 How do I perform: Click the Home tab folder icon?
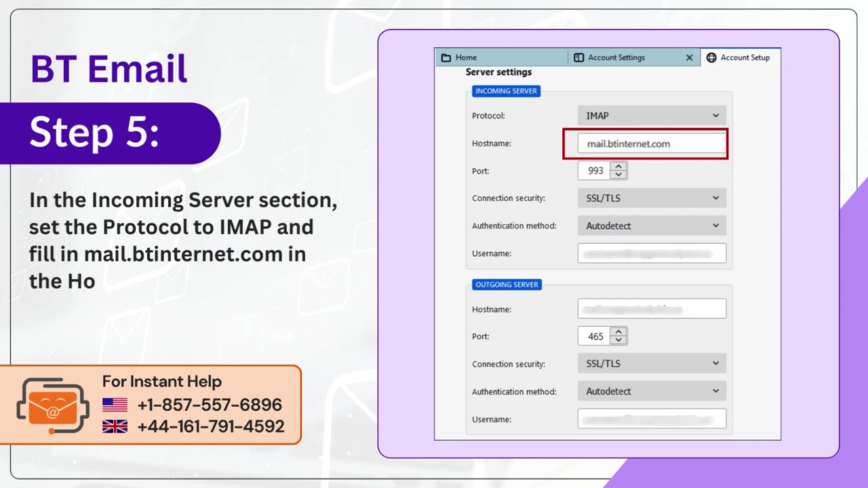446,58
